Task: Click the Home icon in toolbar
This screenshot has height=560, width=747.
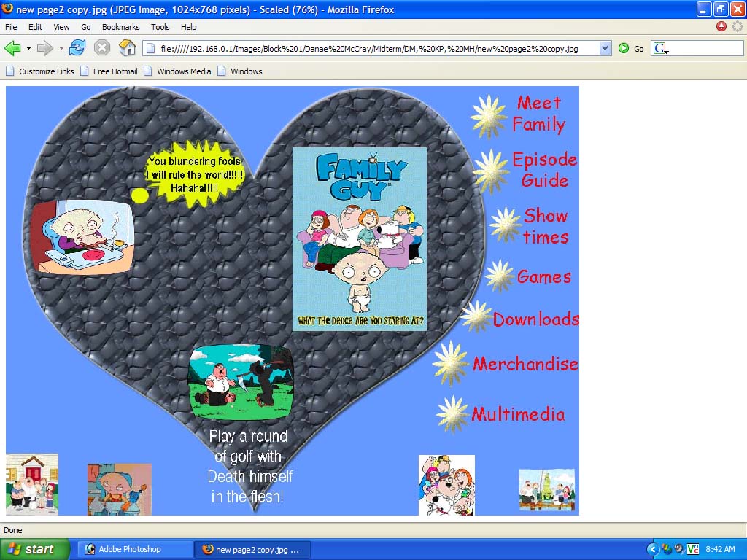Action: (x=127, y=48)
